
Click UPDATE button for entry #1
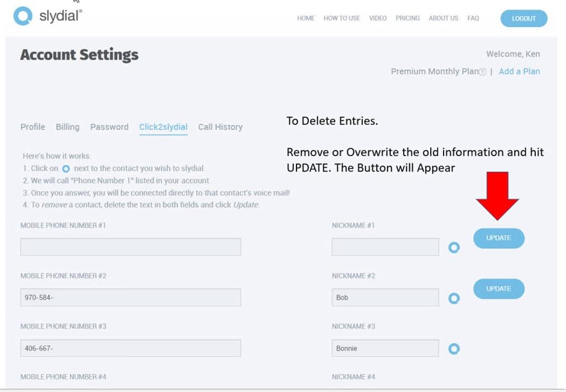(x=498, y=238)
